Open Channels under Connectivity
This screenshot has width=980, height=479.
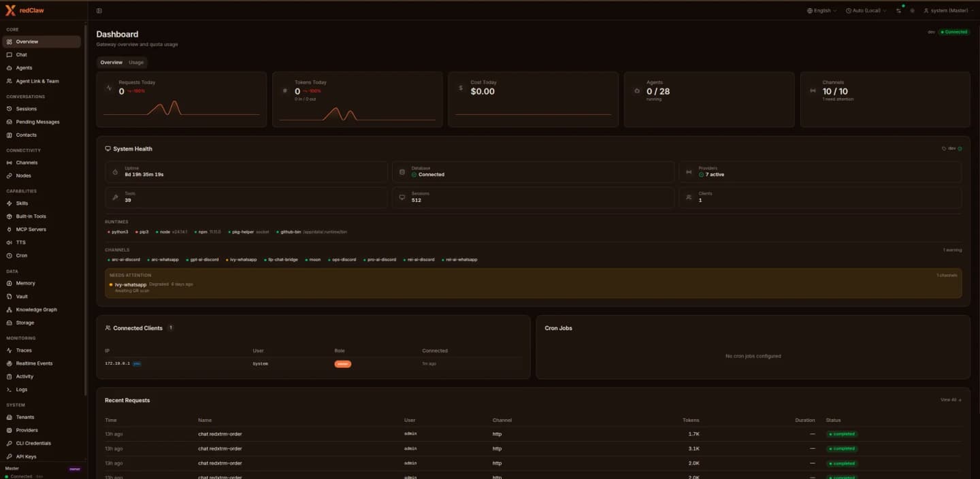click(42, 163)
